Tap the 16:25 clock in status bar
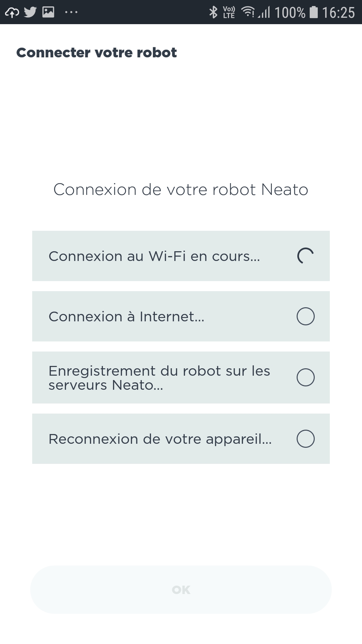The height and width of the screenshot is (644, 362). pyautogui.click(x=338, y=13)
